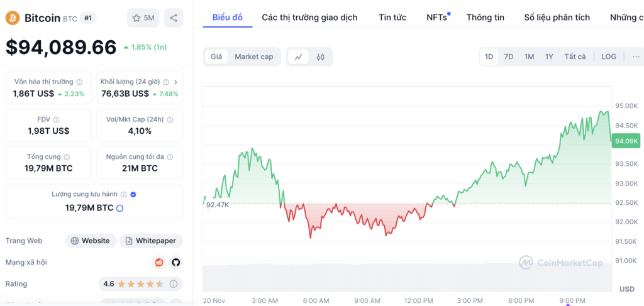Click the 12:00 PM axis label

pos(418,301)
